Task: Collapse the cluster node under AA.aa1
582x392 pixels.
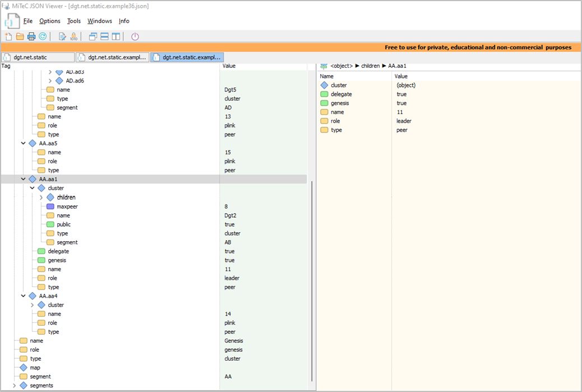Action: (33, 188)
